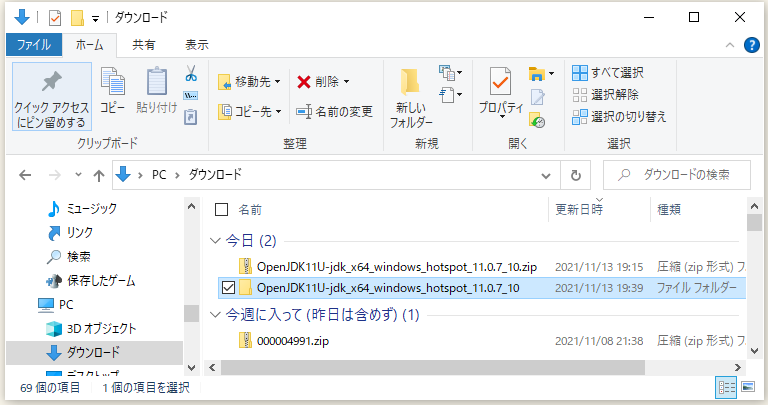Click navigation pane scroll down arrow

tap(192, 367)
